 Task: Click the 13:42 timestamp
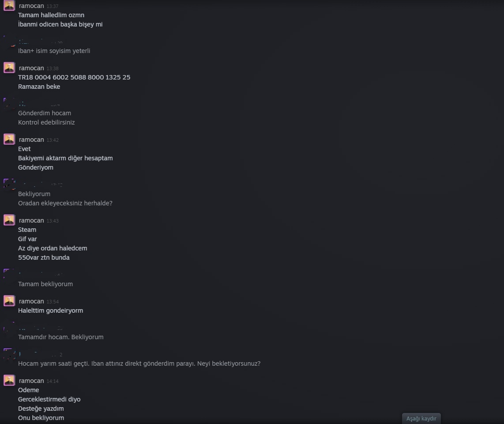[53, 140]
